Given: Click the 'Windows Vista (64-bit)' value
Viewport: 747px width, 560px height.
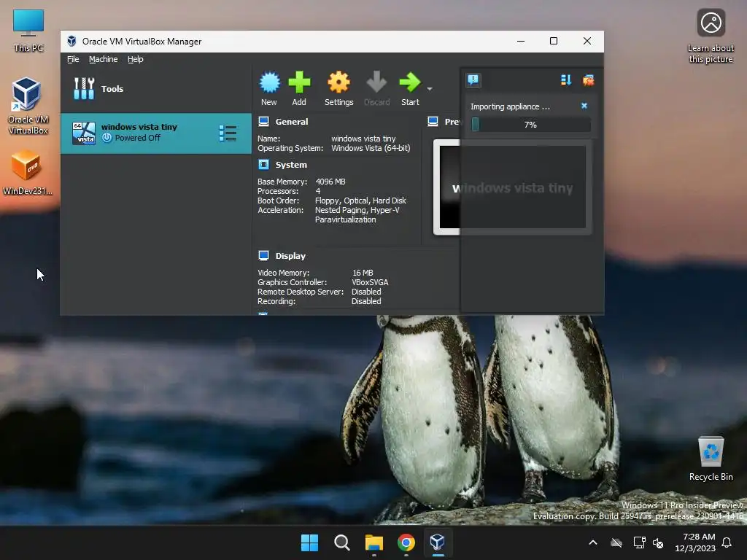Looking at the screenshot, I should click(371, 148).
